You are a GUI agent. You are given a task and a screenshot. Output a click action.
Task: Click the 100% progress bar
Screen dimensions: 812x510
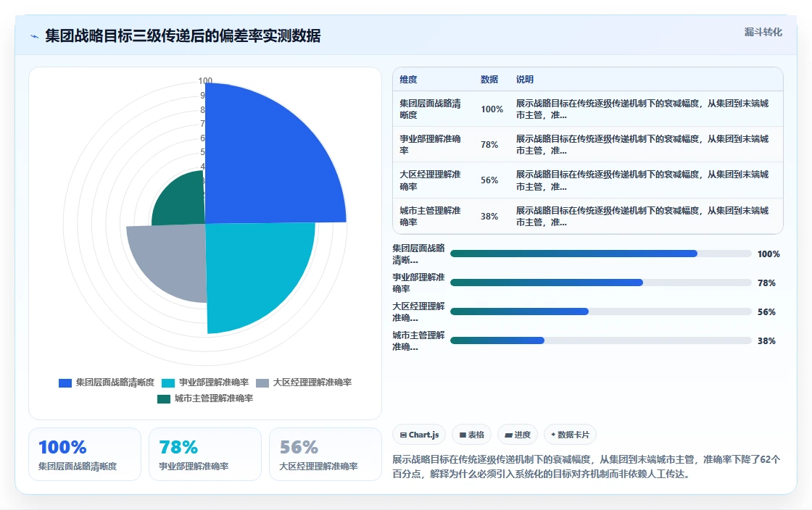pyautogui.click(x=601, y=254)
